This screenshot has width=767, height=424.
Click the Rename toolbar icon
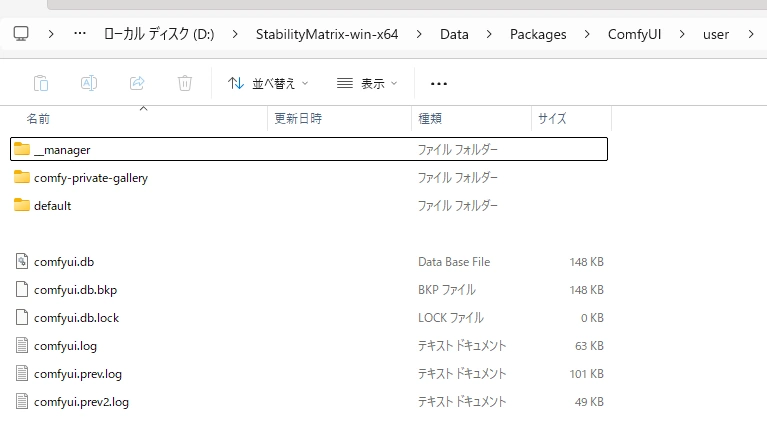tap(89, 83)
